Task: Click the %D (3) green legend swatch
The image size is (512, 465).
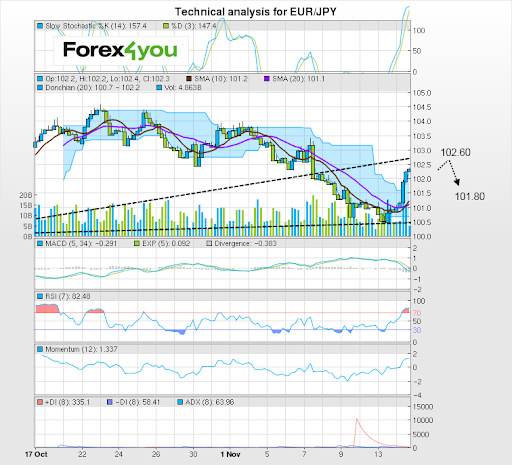Action: [166, 26]
